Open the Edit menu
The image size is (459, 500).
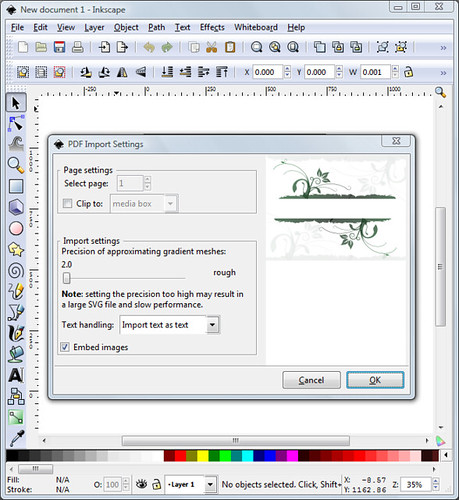pyautogui.click(x=40, y=27)
